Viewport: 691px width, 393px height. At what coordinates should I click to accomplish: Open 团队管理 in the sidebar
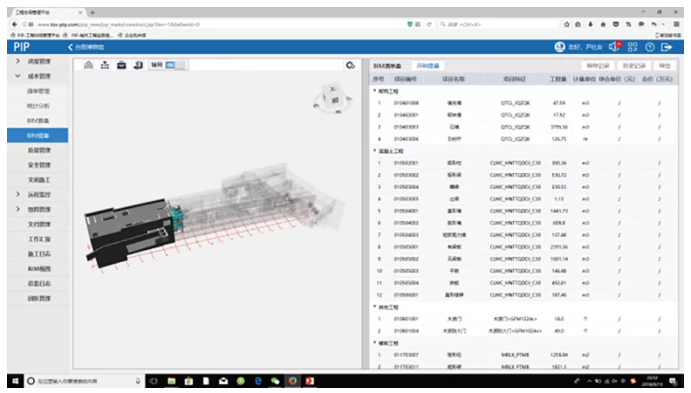(x=39, y=298)
